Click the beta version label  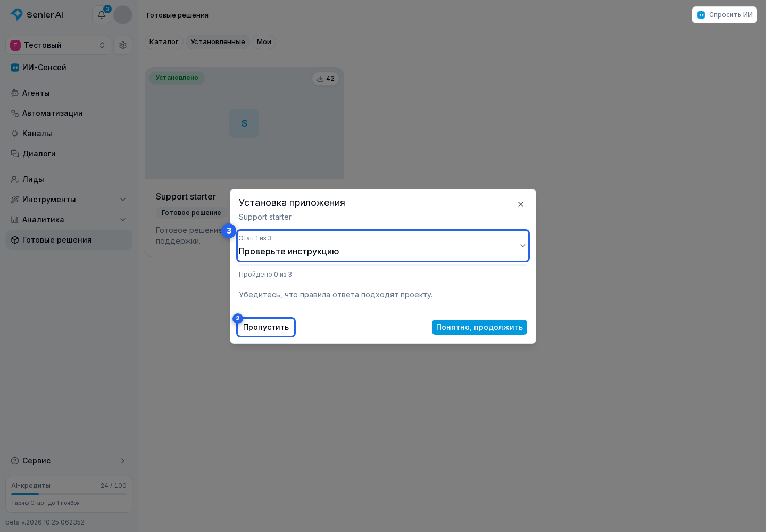[x=45, y=522]
